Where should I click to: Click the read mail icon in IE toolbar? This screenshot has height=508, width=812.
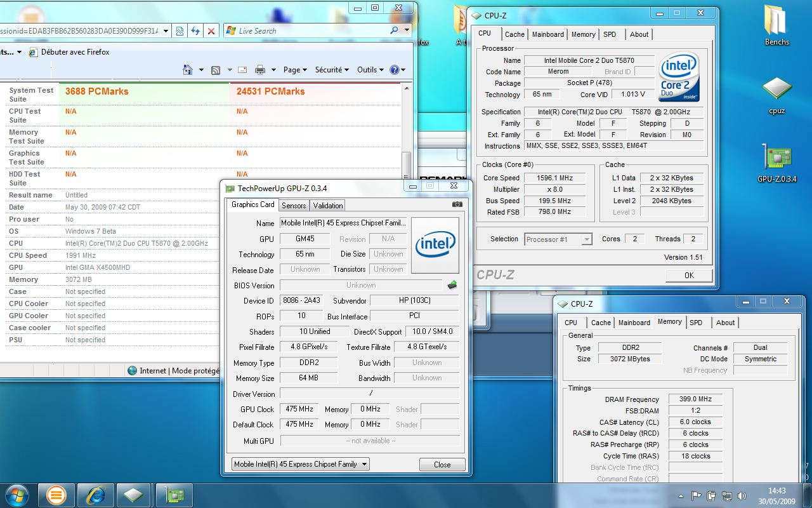242,70
